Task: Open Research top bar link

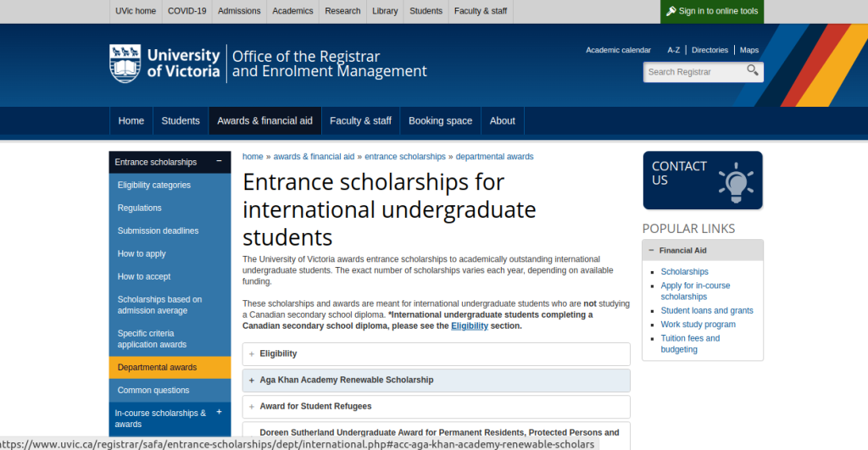Action: pos(342,11)
